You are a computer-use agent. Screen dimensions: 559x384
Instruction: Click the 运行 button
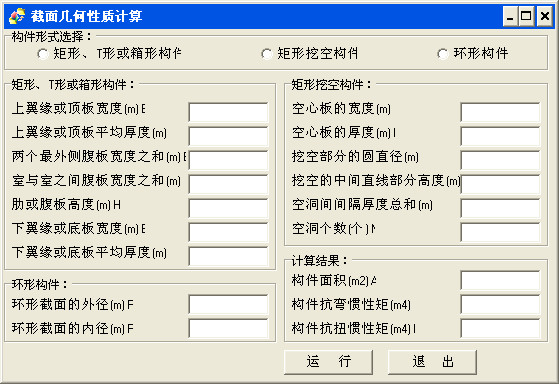pyautogui.click(x=328, y=362)
